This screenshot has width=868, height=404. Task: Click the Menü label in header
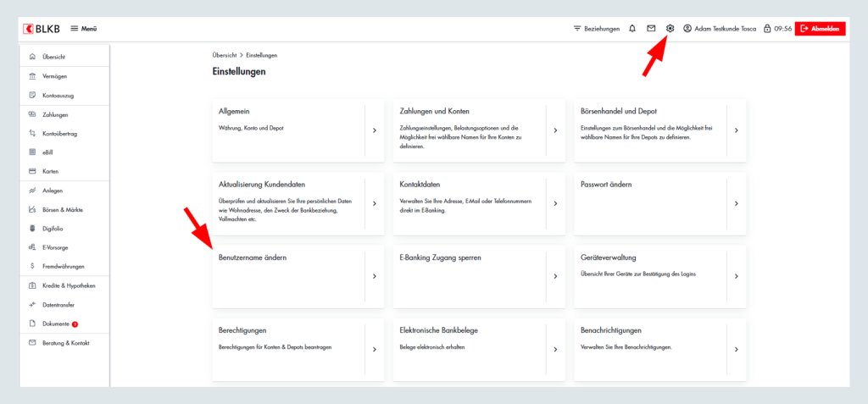point(89,29)
